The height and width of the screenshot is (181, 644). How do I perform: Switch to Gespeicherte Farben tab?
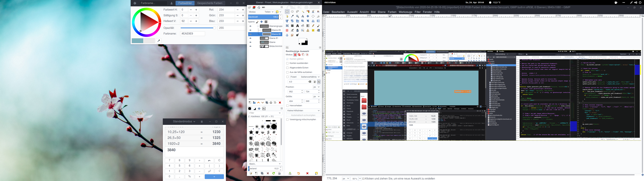pyautogui.click(x=209, y=3)
